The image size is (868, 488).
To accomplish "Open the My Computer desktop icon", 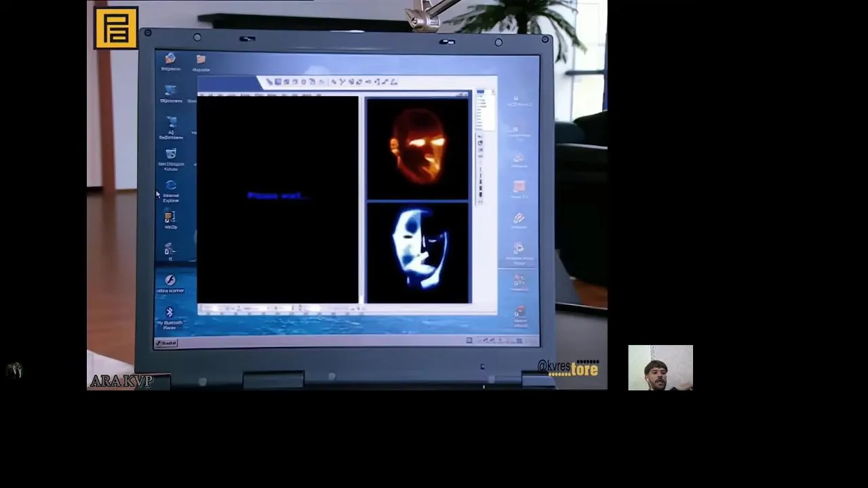I will coord(171,94).
